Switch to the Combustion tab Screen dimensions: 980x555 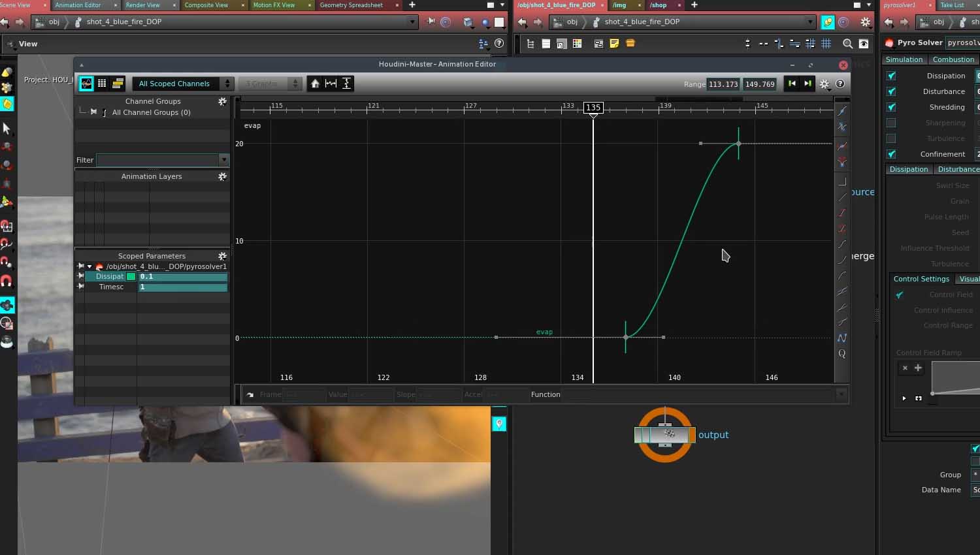tap(953, 59)
